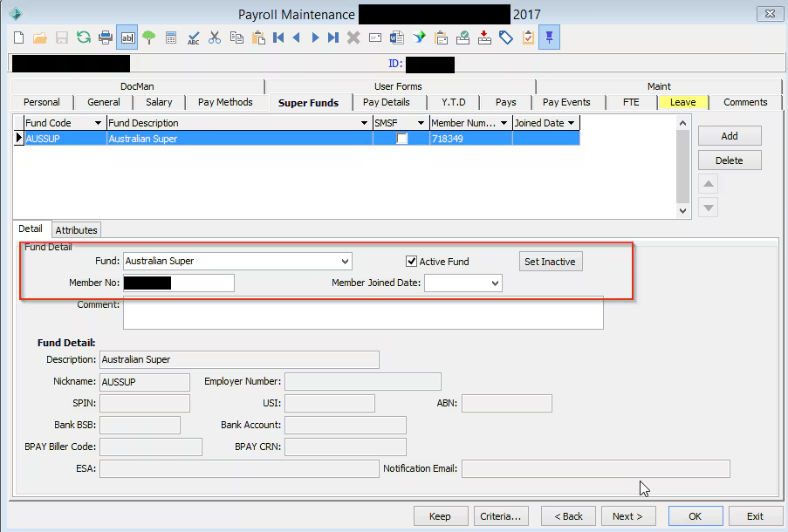Click the grayed Save disk icon
Viewport: 788px width, 532px height.
tap(62, 38)
